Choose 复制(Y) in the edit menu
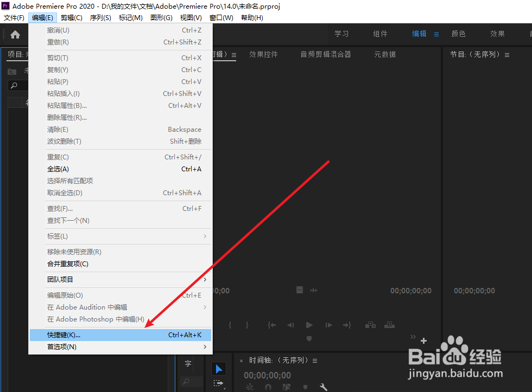Screen dimensions: 532x392 (x=121, y=70)
